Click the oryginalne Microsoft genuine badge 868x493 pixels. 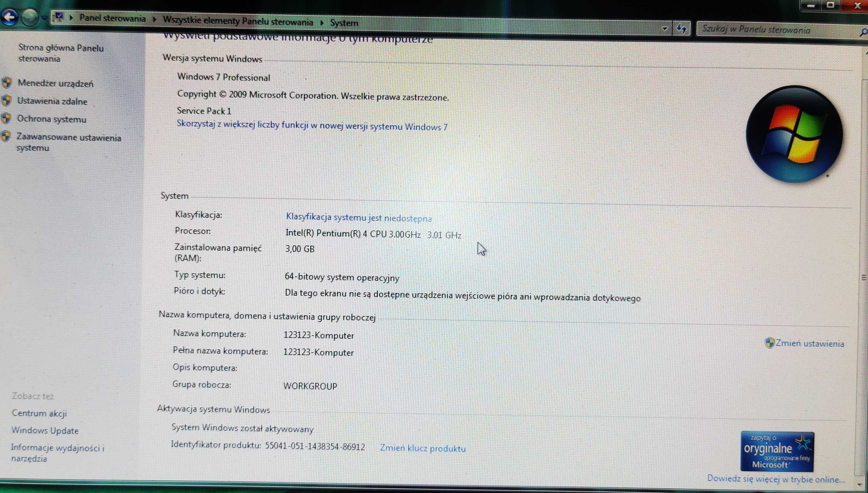click(x=777, y=452)
